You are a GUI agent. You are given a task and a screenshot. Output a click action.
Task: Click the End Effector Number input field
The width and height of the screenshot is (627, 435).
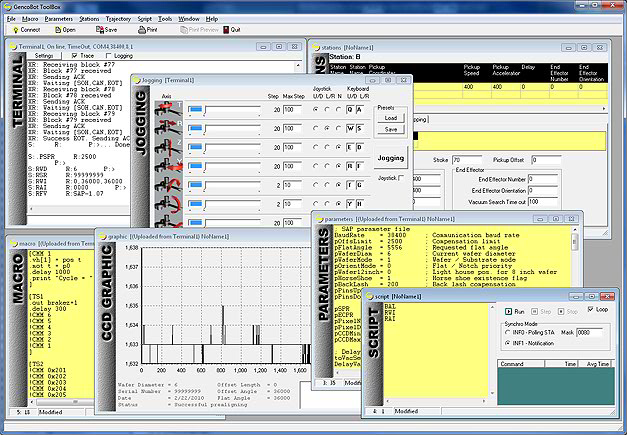click(x=543, y=179)
